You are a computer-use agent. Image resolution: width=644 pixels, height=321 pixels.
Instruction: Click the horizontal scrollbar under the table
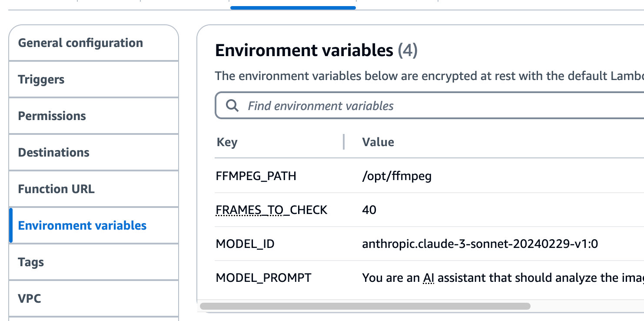365,306
